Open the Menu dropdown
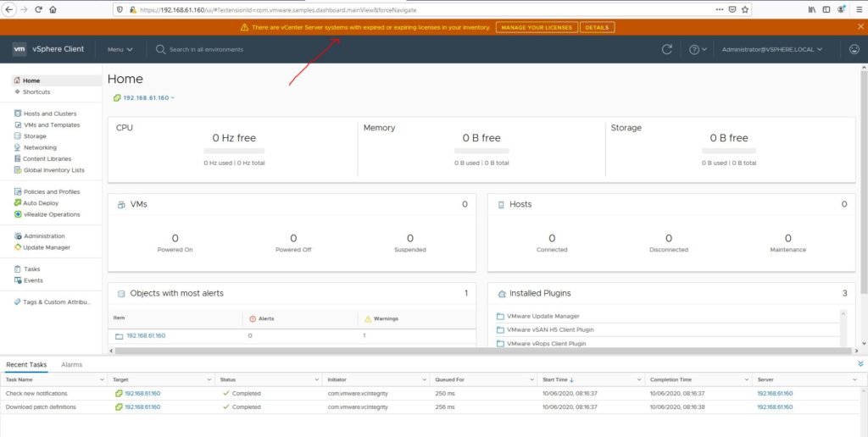This screenshot has width=868, height=437. pos(120,49)
